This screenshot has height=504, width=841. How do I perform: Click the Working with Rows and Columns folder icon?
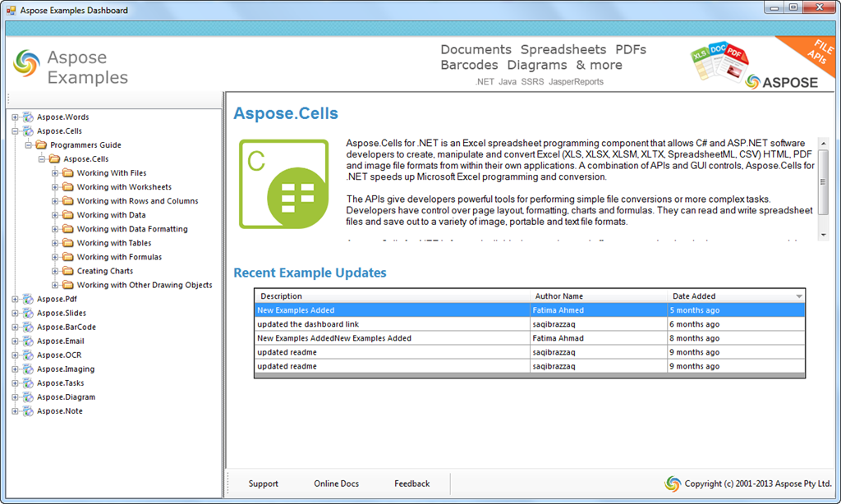click(67, 200)
